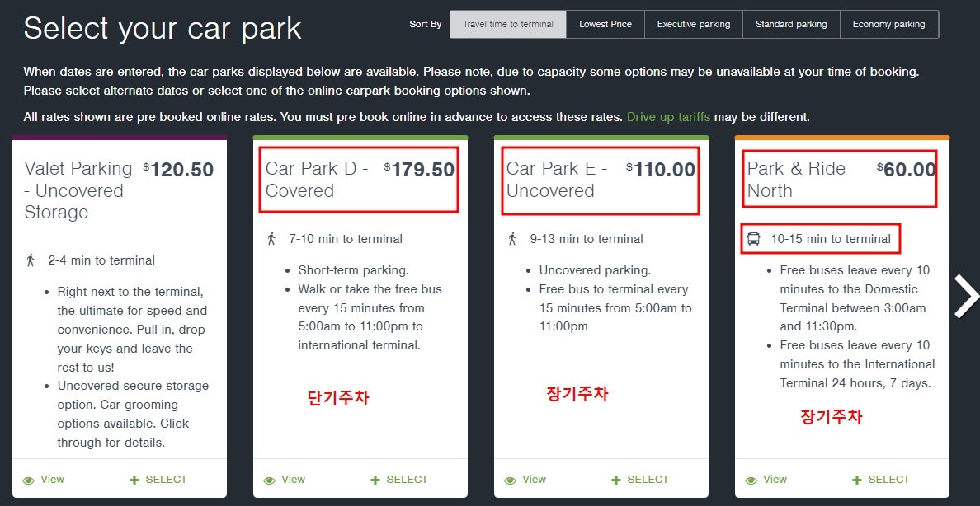This screenshot has height=506, width=980.
Task: View details for Car Park E Uncovered
Action: coord(525,480)
